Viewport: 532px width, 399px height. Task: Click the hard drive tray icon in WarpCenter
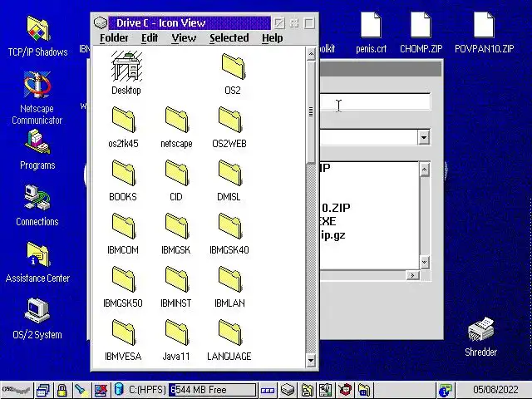click(288, 390)
